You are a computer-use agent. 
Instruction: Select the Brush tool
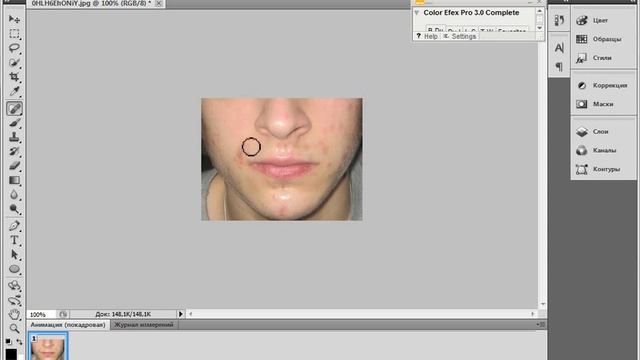14,123
